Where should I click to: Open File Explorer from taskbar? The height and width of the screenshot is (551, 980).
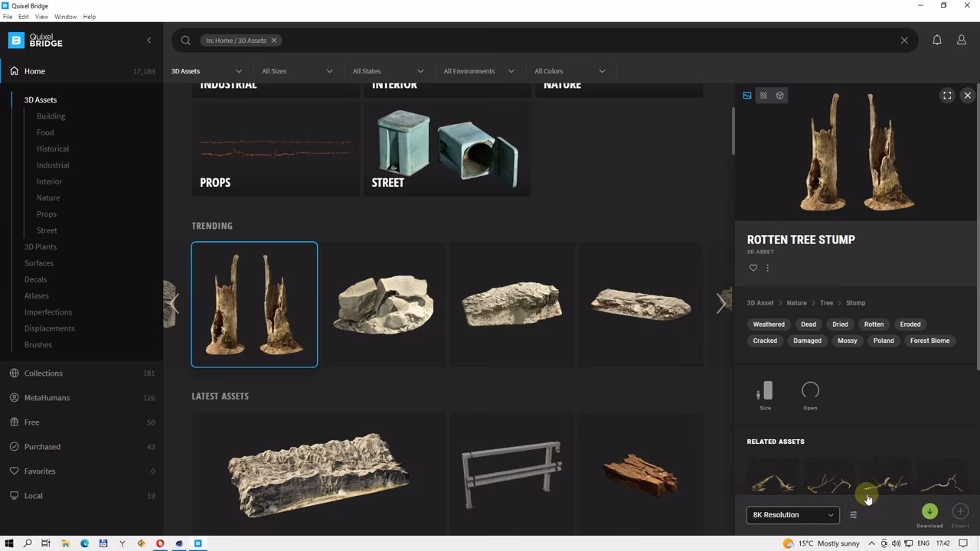[x=65, y=543]
